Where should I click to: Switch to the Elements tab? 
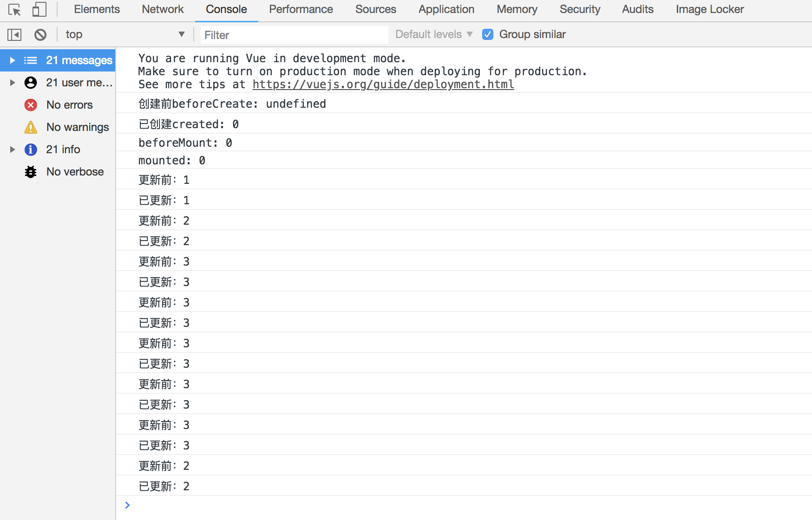click(97, 9)
